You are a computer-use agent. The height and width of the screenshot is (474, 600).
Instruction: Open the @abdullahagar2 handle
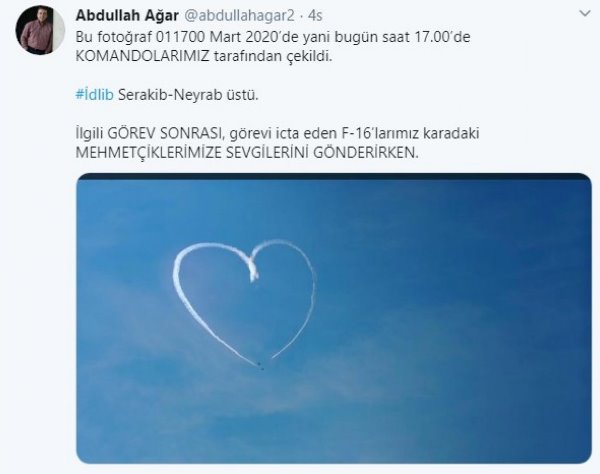240,16
